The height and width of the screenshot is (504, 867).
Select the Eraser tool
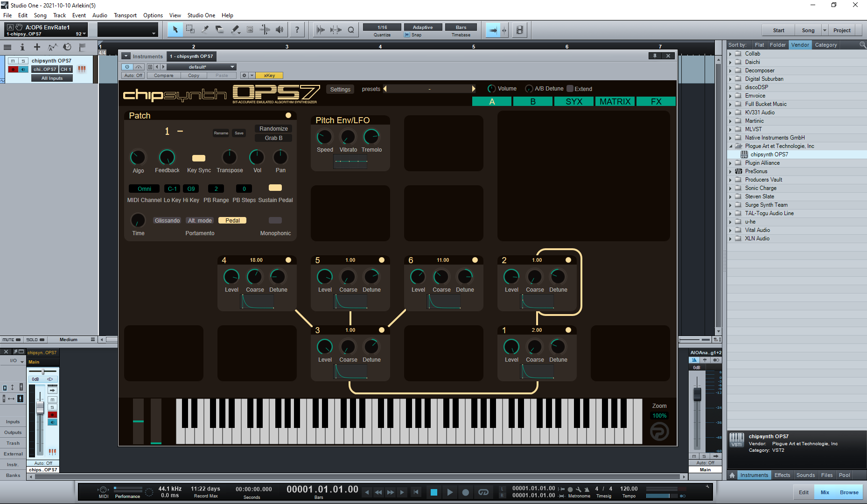(220, 30)
